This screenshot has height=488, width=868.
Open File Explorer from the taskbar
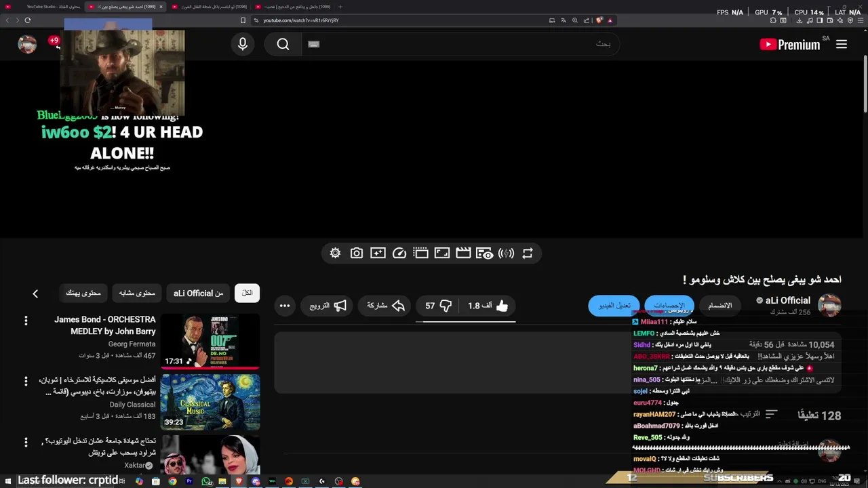point(222,481)
